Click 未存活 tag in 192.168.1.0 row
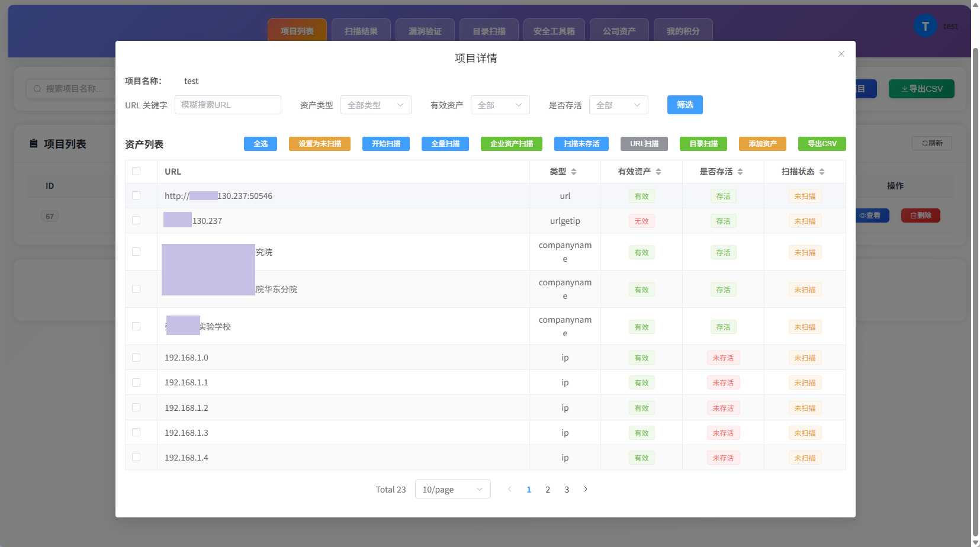The width and height of the screenshot is (980, 547). [723, 358]
